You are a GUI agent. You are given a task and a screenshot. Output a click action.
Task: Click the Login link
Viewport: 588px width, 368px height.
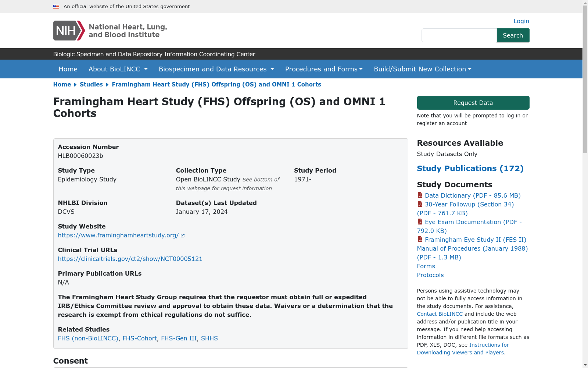(521, 21)
